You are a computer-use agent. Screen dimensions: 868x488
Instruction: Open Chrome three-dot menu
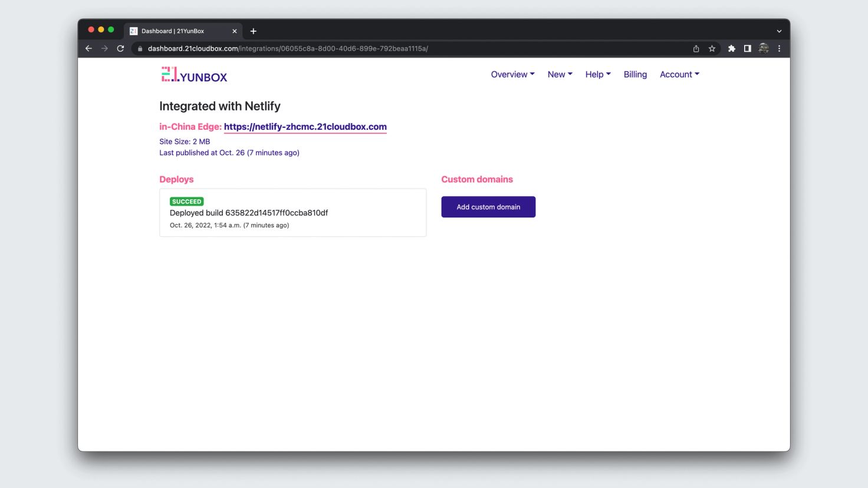[779, 48]
